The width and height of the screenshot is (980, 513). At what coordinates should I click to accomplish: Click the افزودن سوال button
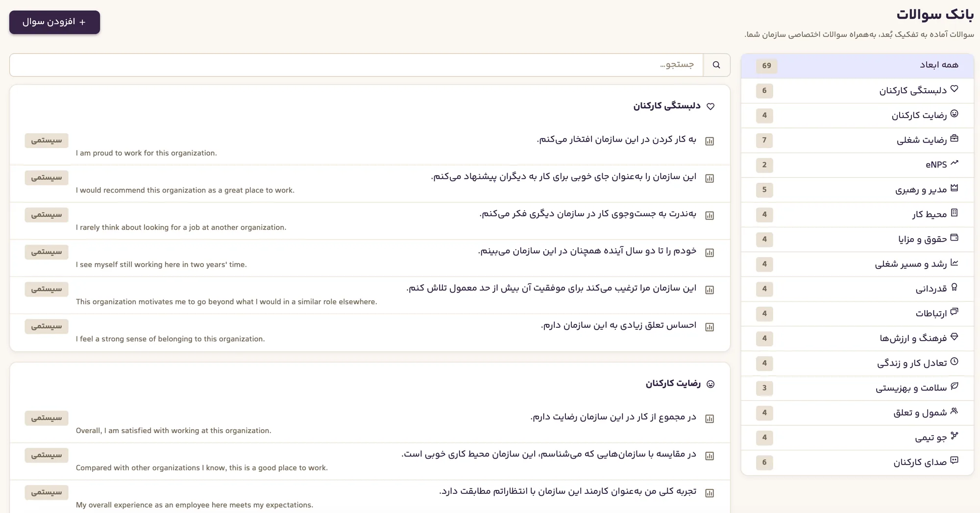point(54,22)
